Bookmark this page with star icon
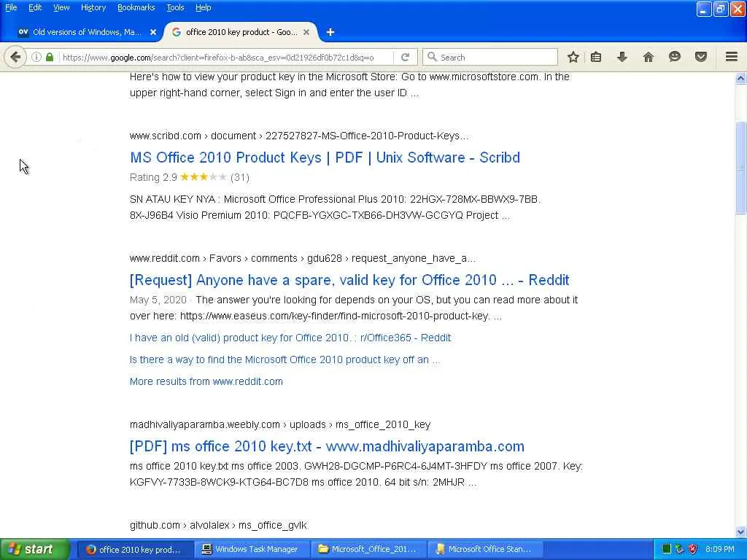This screenshot has width=747, height=560. (x=573, y=57)
